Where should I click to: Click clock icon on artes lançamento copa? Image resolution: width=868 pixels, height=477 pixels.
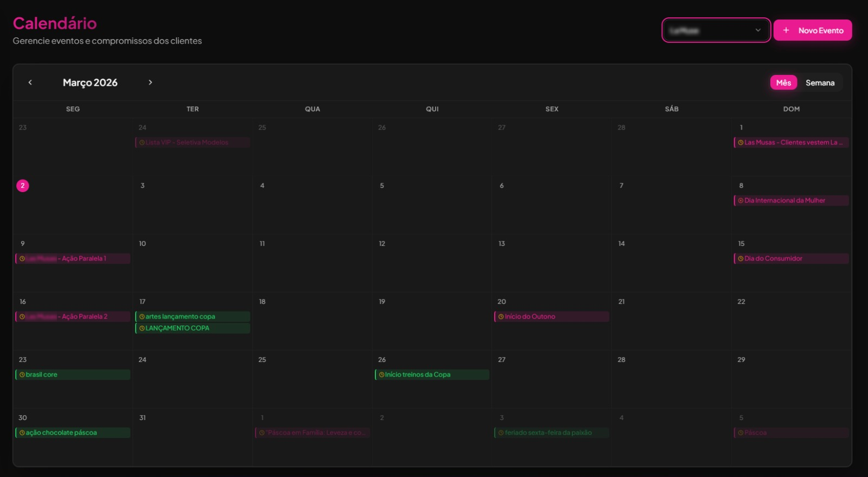[x=142, y=316]
